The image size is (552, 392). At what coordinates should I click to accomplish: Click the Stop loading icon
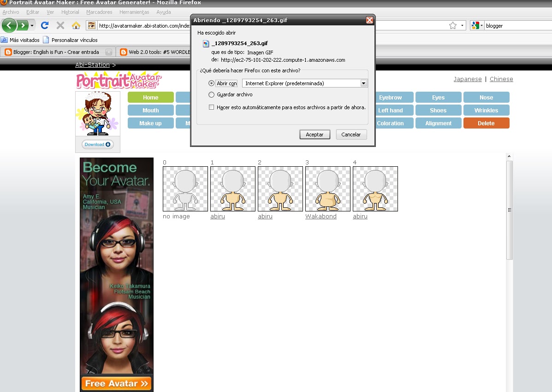pyautogui.click(x=60, y=25)
